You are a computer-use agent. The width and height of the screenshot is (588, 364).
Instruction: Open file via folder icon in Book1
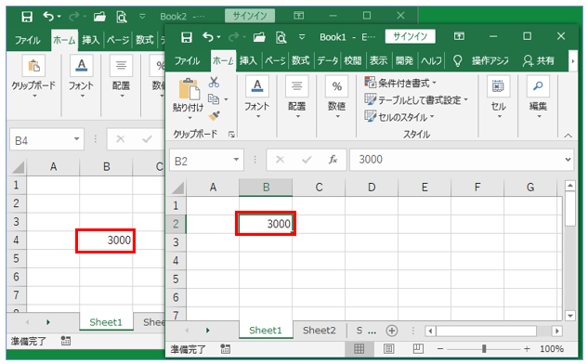pos(259,37)
